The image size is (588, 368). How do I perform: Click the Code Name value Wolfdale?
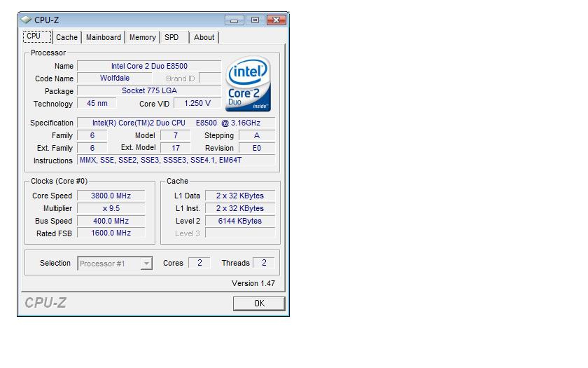tap(115, 78)
